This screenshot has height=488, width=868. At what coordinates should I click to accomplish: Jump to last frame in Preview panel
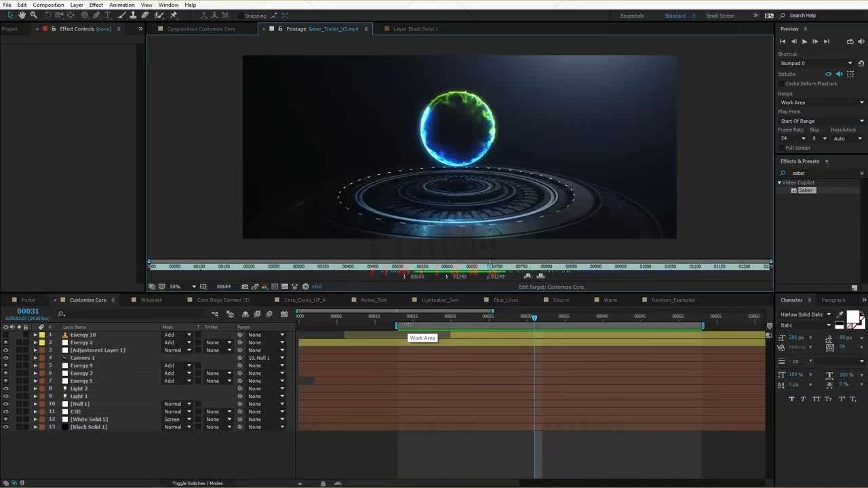pyautogui.click(x=826, y=41)
